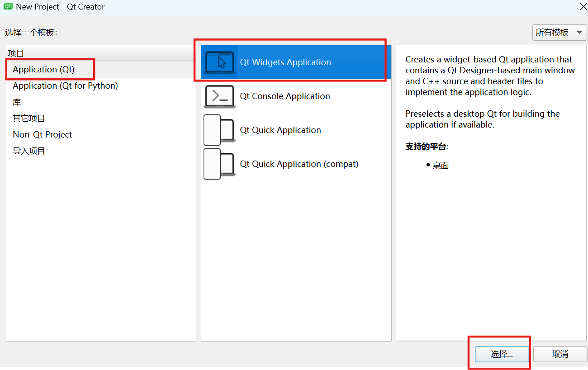Select the 导入项目 category

click(x=101, y=151)
